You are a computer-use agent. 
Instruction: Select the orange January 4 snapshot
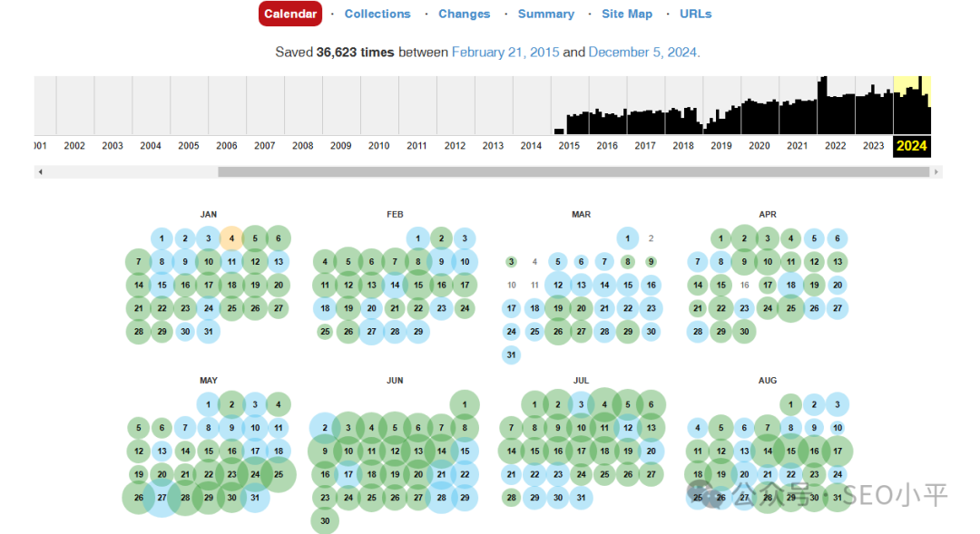click(x=231, y=238)
